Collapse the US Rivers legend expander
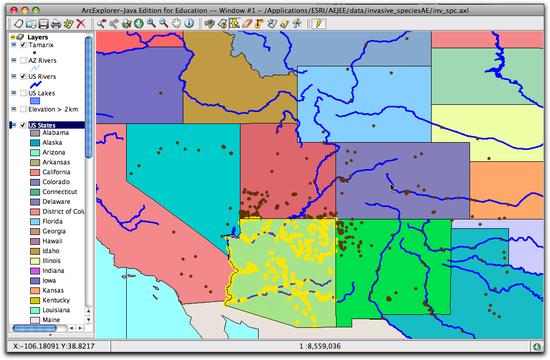The height and width of the screenshot is (360, 550). [x=14, y=76]
